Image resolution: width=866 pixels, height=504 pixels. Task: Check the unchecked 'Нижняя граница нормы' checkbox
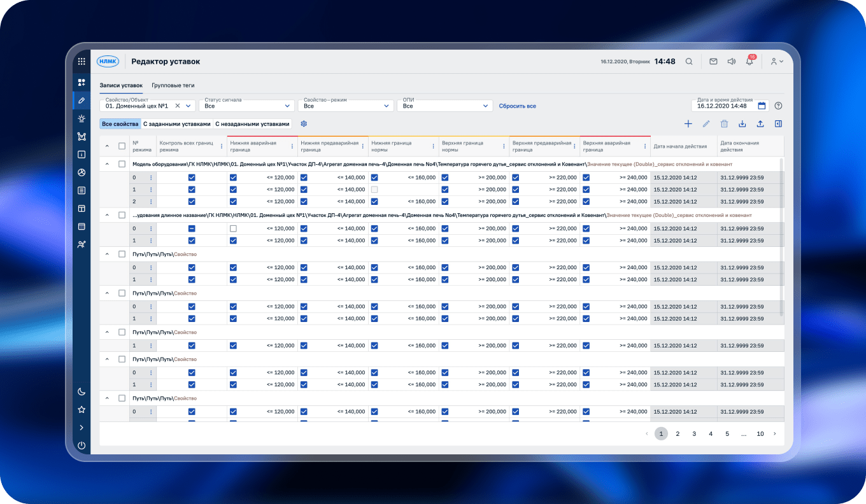[x=374, y=190]
